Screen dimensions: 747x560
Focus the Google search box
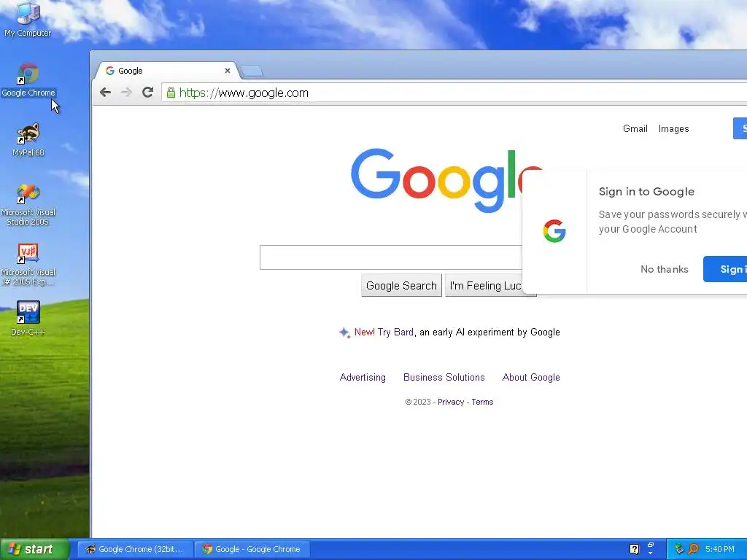point(391,257)
